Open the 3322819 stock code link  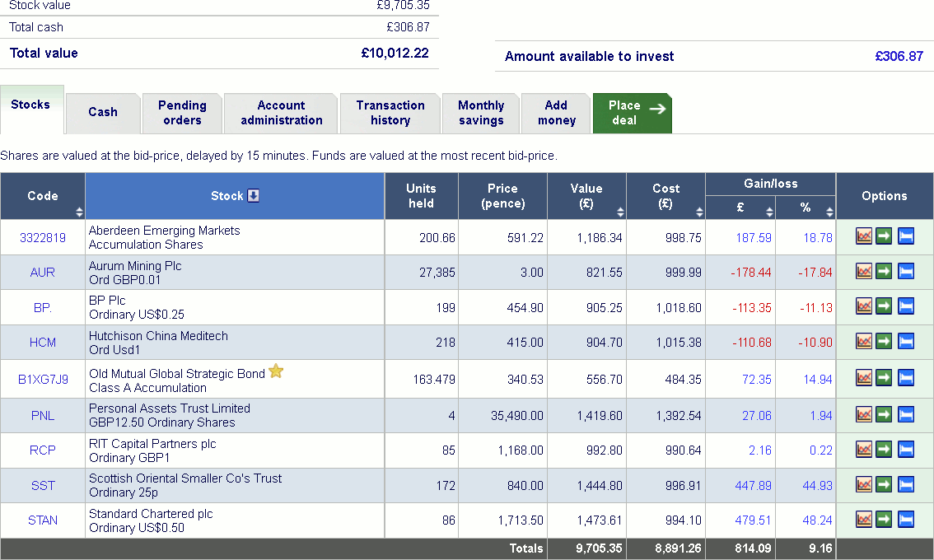click(x=43, y=238)
